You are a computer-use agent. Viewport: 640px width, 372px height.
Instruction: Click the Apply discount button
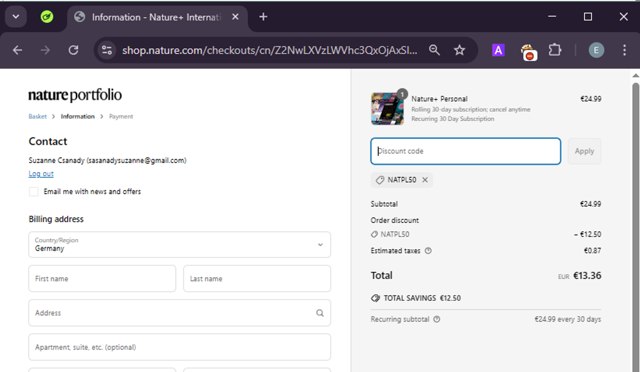coord(584,151)
